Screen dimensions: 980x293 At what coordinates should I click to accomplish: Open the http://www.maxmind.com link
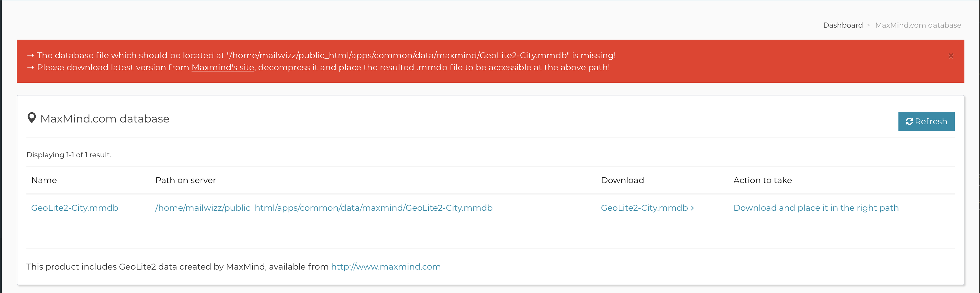click(x=386, y=267)
